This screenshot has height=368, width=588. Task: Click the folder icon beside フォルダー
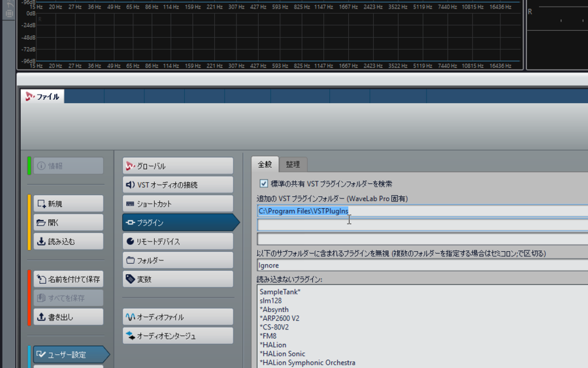[x=130, y=260]
